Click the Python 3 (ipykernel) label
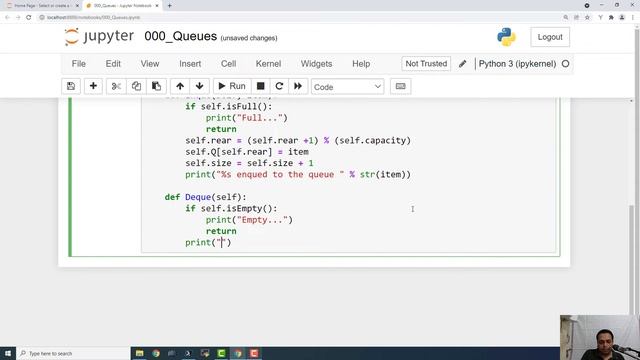 (517, 64)
